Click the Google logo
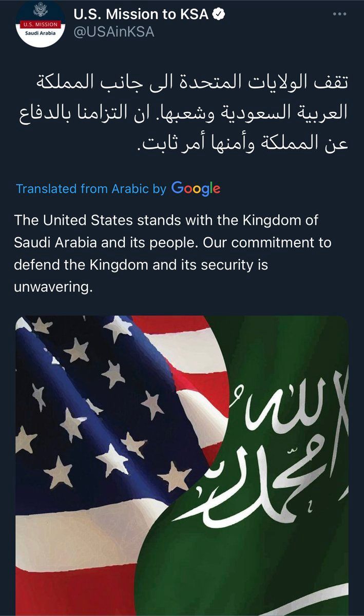 click(x=196, y=188)
